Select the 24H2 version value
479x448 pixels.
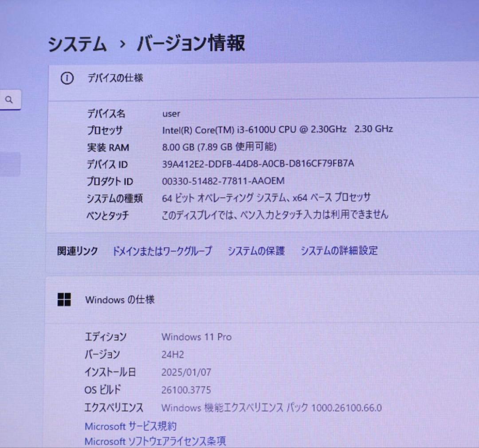pos(173,355)
